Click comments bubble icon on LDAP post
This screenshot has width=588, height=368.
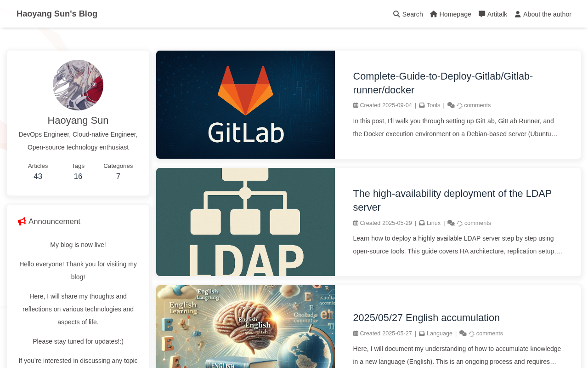[x=451, y=223]
